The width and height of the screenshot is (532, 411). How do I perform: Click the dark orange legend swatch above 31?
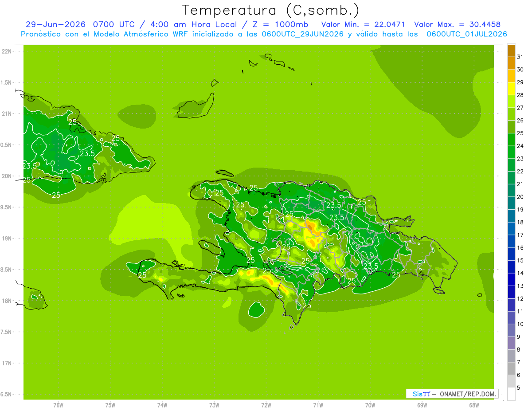(x=511, y=51)
